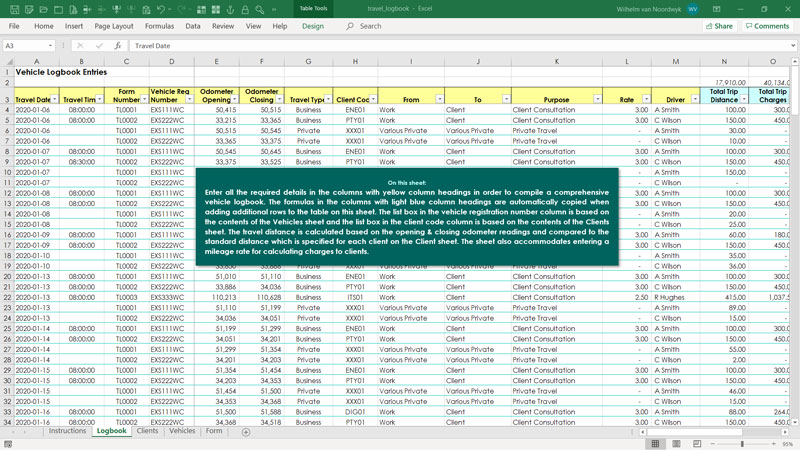
Task: Click the Open folder icon in quick access toolbar
Action: (x=44, y=10)
